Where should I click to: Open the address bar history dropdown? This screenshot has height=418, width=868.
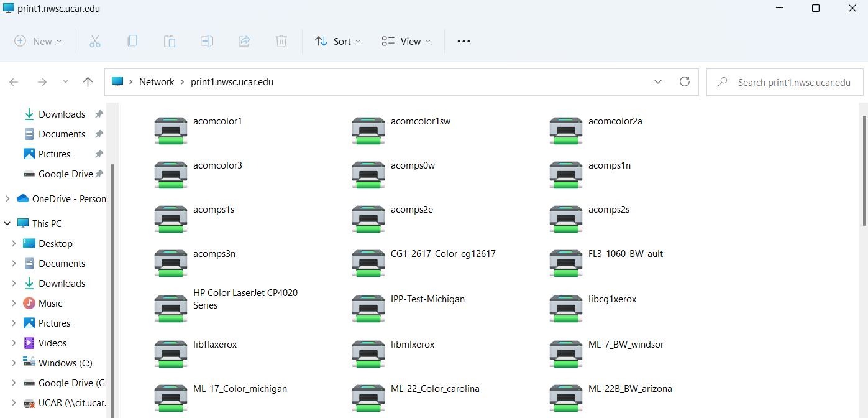(x=658, y=81)
